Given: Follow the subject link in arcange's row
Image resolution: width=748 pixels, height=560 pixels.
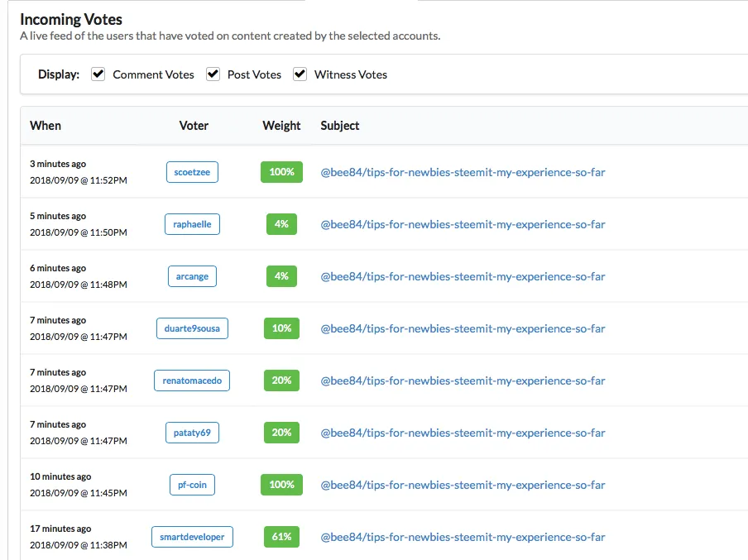Looking at the screenshot, I should point(463,276).
